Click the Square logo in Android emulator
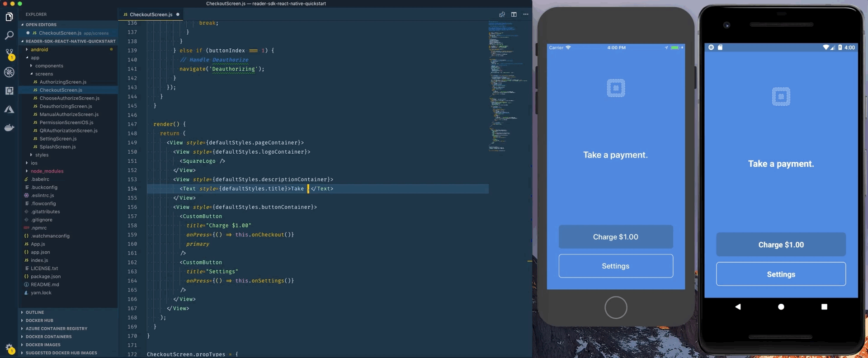This screenshot has height=358, width=868. click(x=781, y=97)
